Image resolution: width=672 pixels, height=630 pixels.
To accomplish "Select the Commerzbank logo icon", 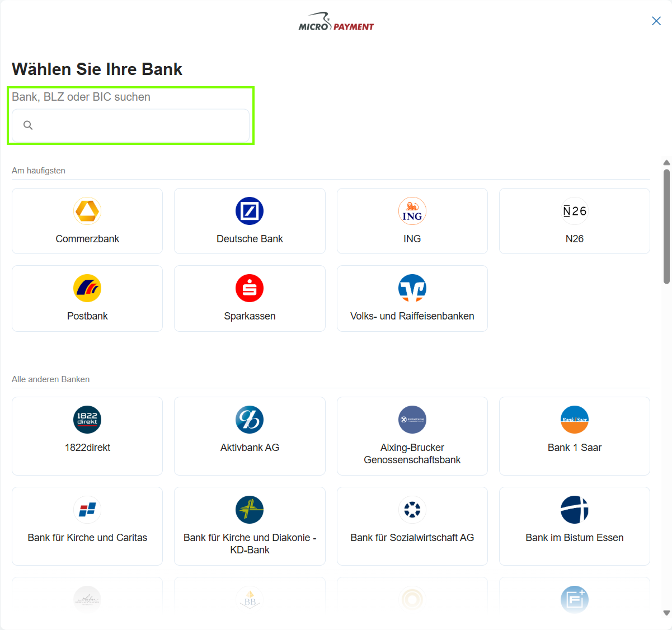I will tap(87, 211).
